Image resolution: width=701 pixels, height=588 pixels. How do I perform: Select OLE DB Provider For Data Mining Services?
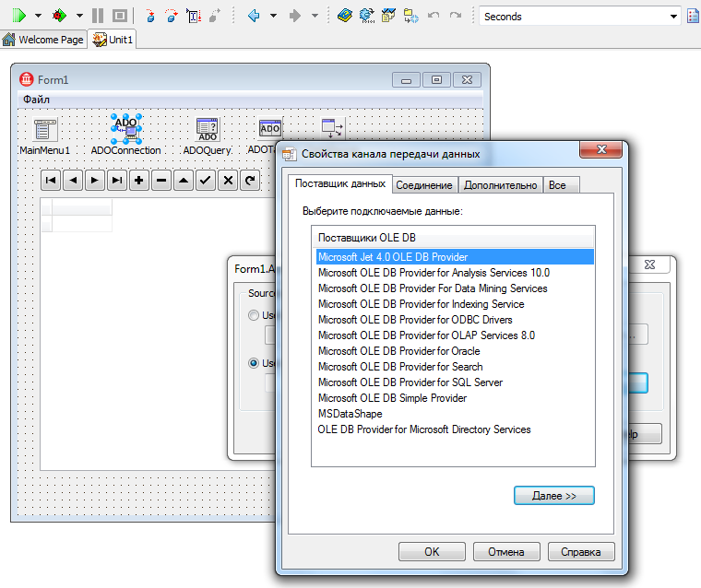pos(455,288)
